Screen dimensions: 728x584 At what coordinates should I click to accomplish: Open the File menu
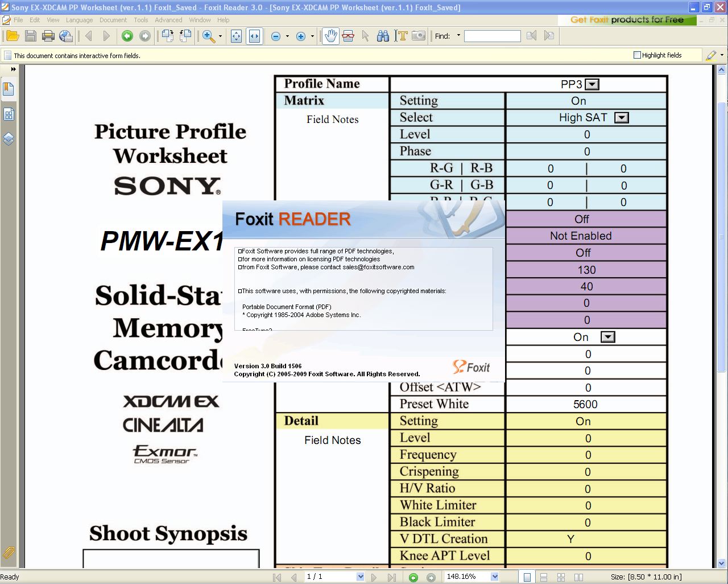18,19
